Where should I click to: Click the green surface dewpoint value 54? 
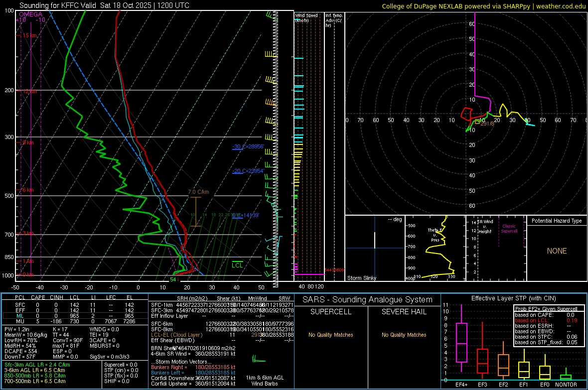pyautogui.click(x=173, y=279)
